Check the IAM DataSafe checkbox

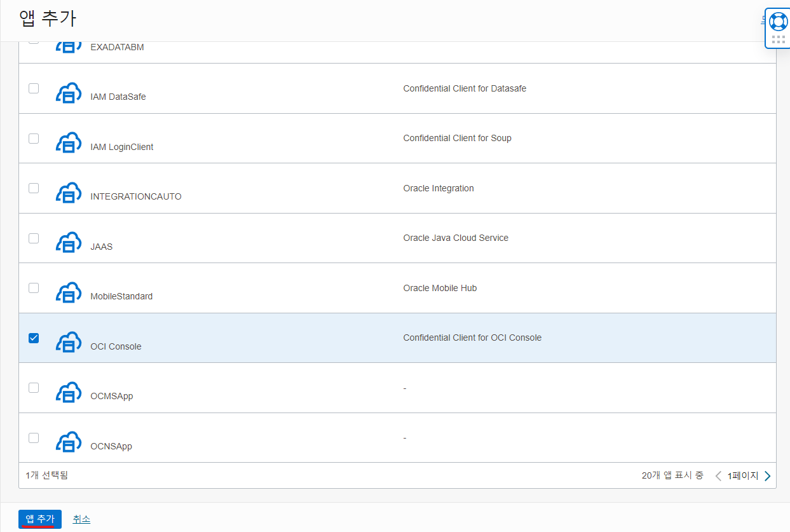pyautogui.click(x=34, y=88)
